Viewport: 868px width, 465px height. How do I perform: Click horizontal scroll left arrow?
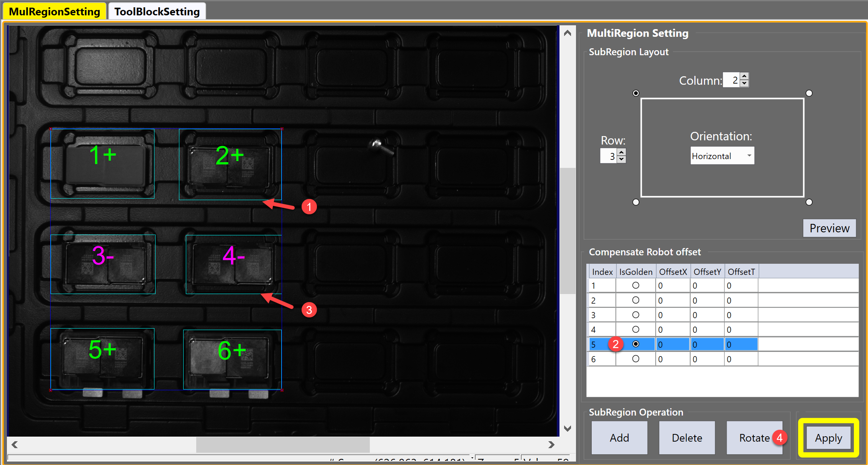(x=15, y=445)
